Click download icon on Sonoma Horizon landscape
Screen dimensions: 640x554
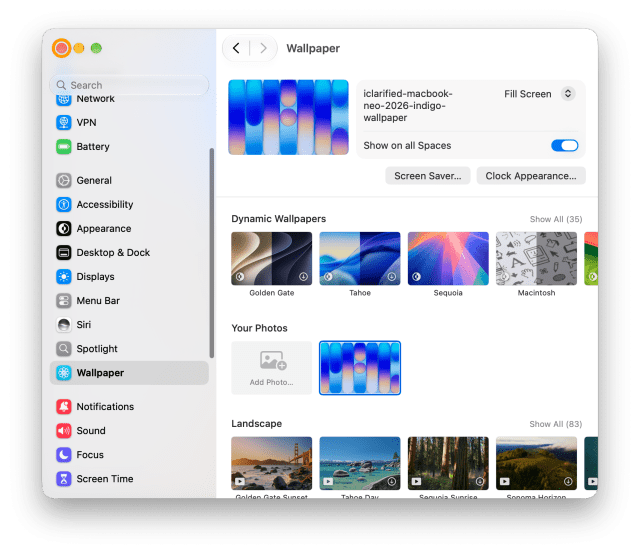point(568,481)
